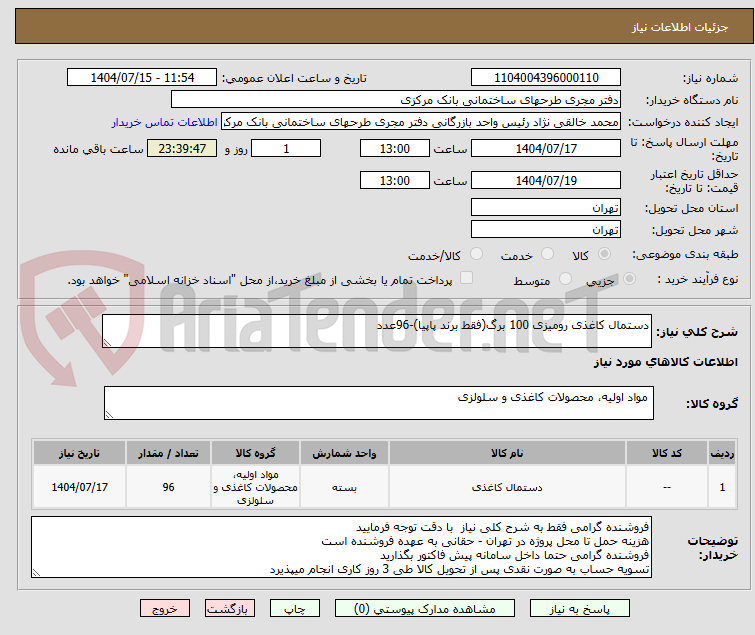Click the بازگشت back button
Image resolution: width=755 pixels, height=635 pixels.
pyautogui.click(x=230, y=609)
